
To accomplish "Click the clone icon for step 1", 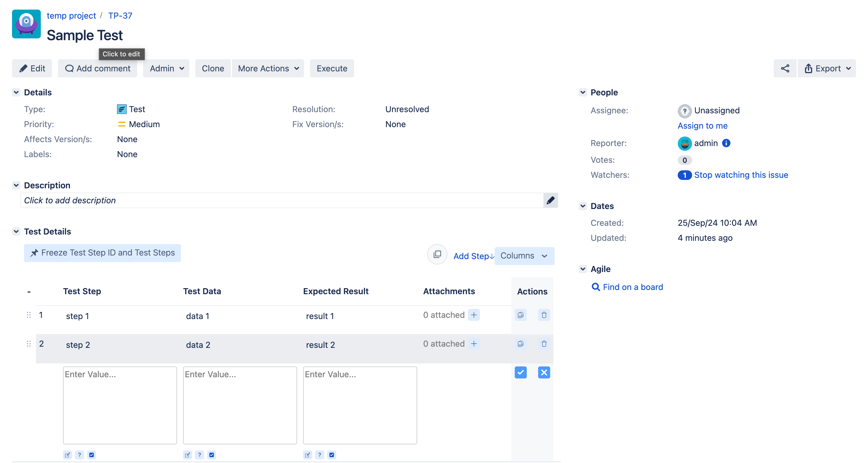I will point(520,315).
